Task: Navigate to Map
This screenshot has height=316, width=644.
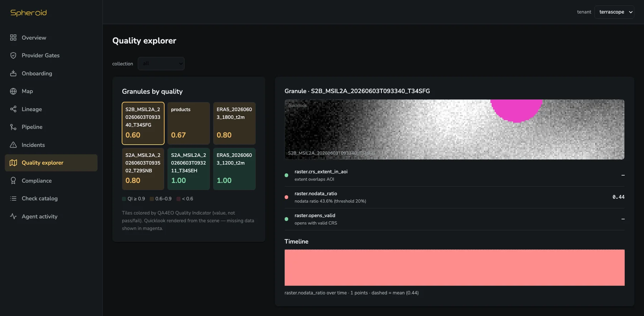Action: pyautogui.click(x=51, y=91)
